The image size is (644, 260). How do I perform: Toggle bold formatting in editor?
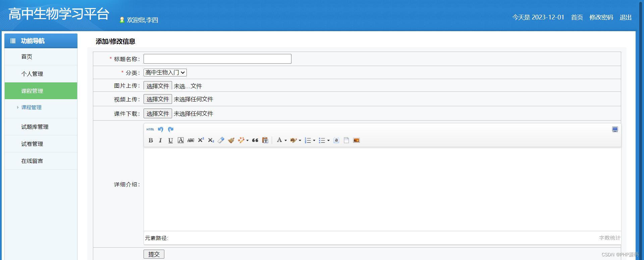click(151, 140)
